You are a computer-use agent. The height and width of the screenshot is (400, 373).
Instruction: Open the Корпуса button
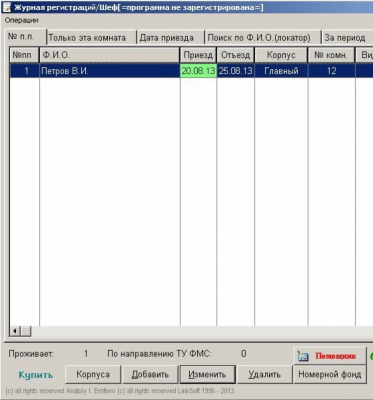click(x=93, y=374)
